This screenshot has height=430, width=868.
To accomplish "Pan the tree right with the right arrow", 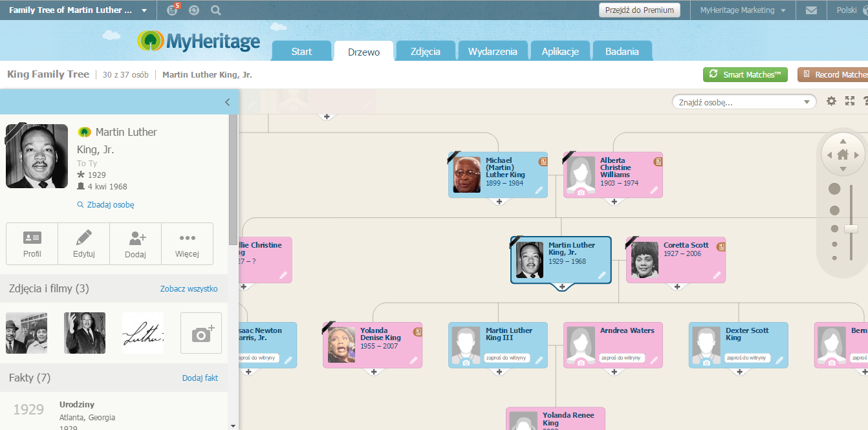I will [857, 155].
